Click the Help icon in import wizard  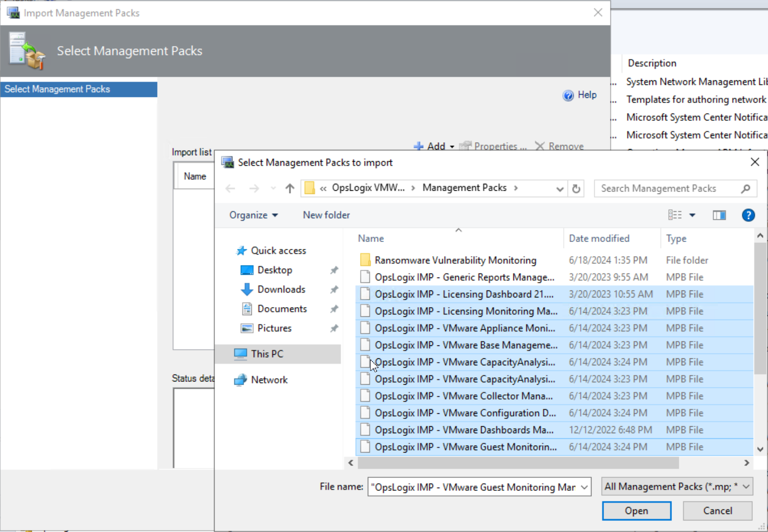[x=568, y=95]
